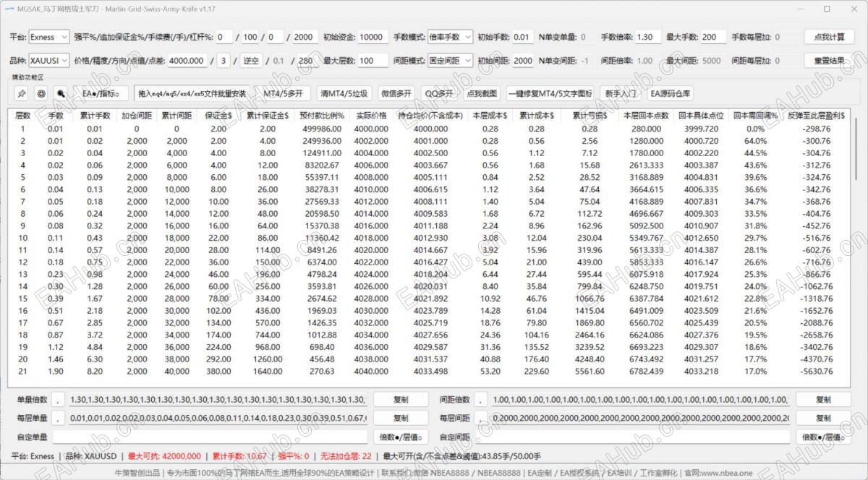868x480 pixels.
Task: Click the 自定间距 empty input field
Action: (x=633, y=437)
